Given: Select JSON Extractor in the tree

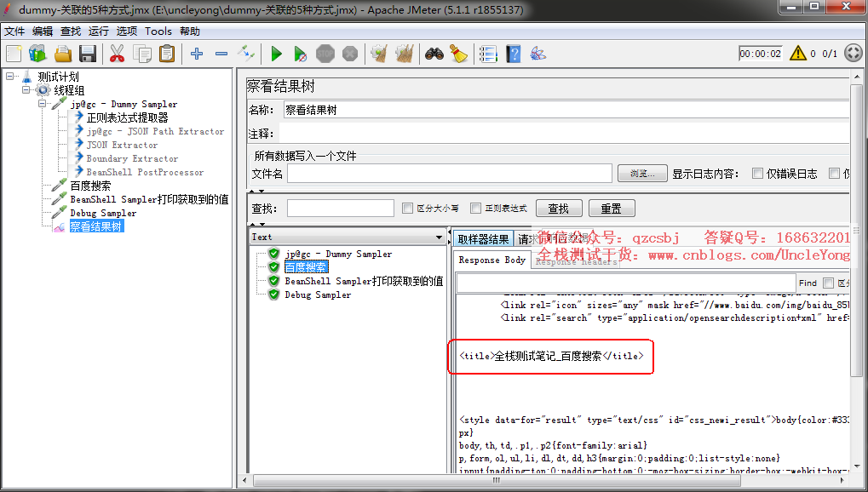Looking at the screenshot, I should point(122,145).
